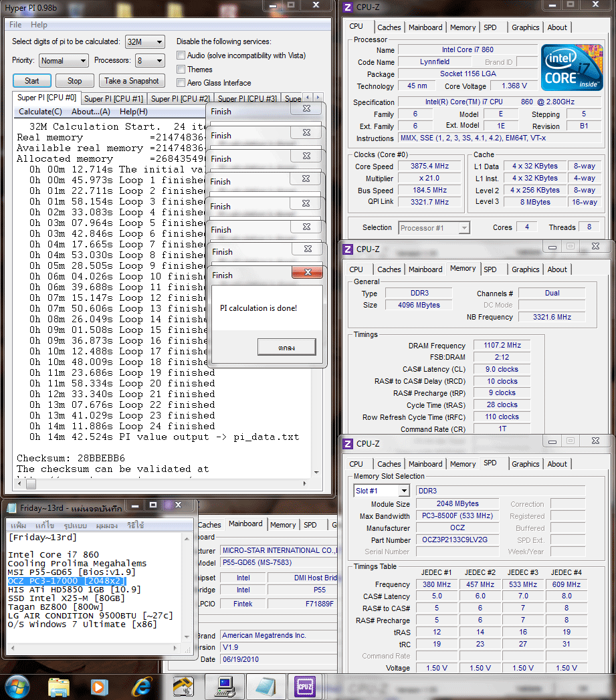
Task: Open Windows Explorer folder taskbar icon
Action: pos(58,687)
